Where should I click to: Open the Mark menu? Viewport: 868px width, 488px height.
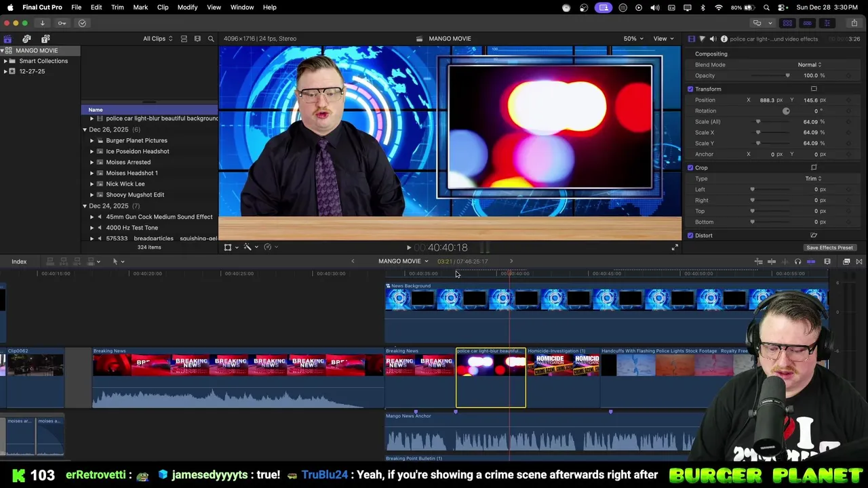(x=140, y=7)
